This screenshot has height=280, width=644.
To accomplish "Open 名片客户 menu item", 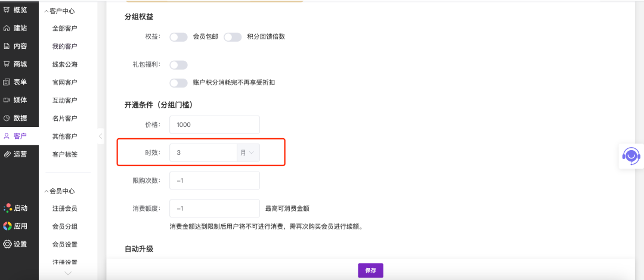I will [65, 119].
